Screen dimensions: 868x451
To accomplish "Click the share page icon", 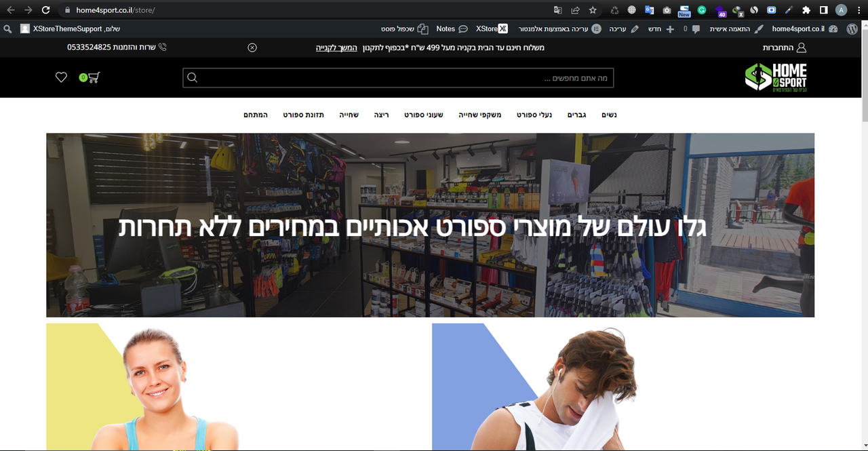I will [575, 10].
